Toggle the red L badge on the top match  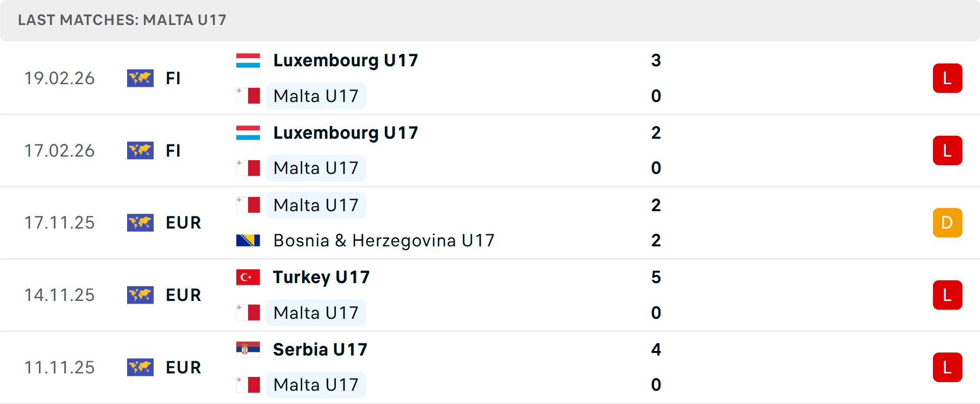click(x=947, y=78)
